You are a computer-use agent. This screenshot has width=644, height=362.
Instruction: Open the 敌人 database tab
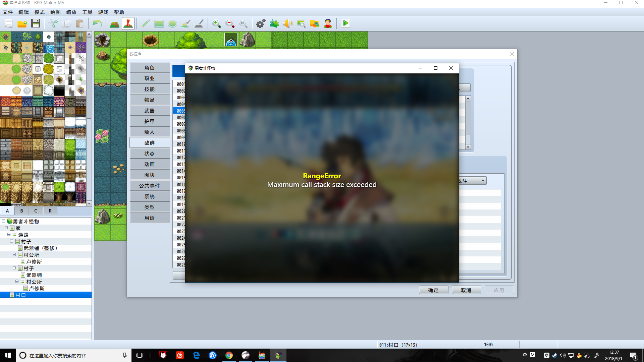[x=150, y=132]
